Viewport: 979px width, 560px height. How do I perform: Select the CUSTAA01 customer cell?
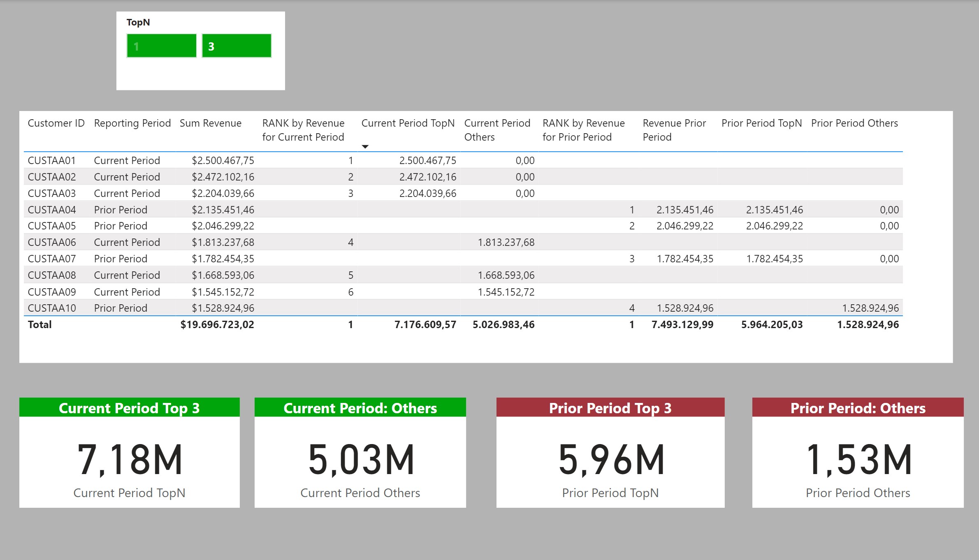tap(52, 160)
